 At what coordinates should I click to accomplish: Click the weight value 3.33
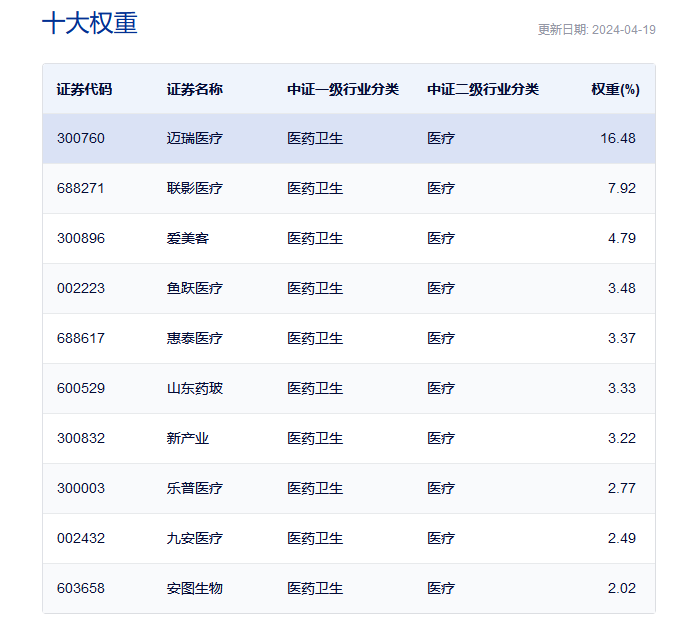tap(622, 388)
